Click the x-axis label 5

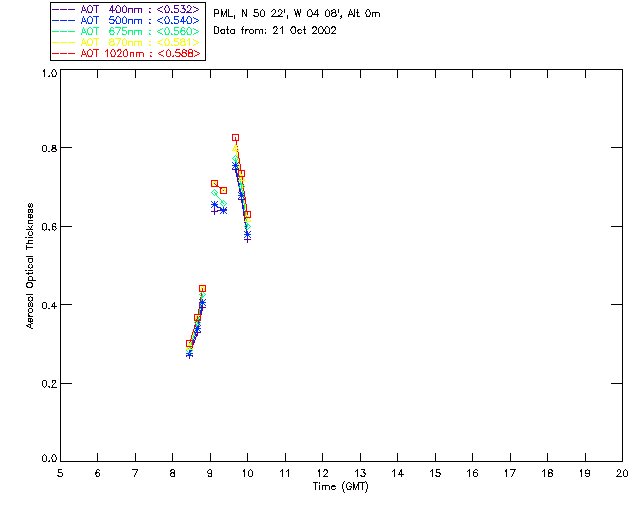coord(60,473)
